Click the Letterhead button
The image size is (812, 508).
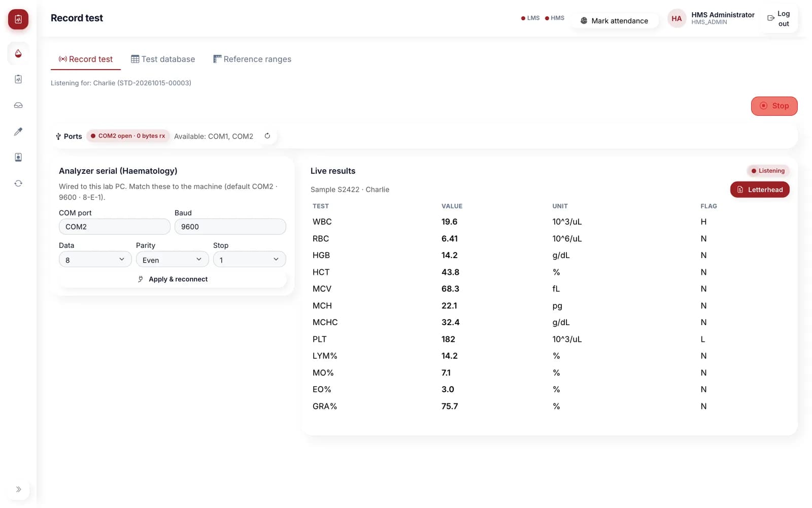[760, 189]
